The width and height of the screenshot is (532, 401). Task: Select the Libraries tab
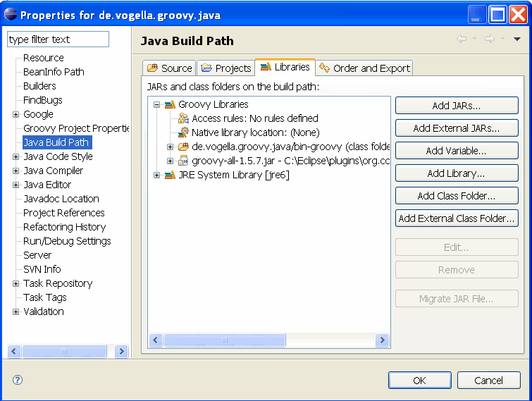point(285,67)
